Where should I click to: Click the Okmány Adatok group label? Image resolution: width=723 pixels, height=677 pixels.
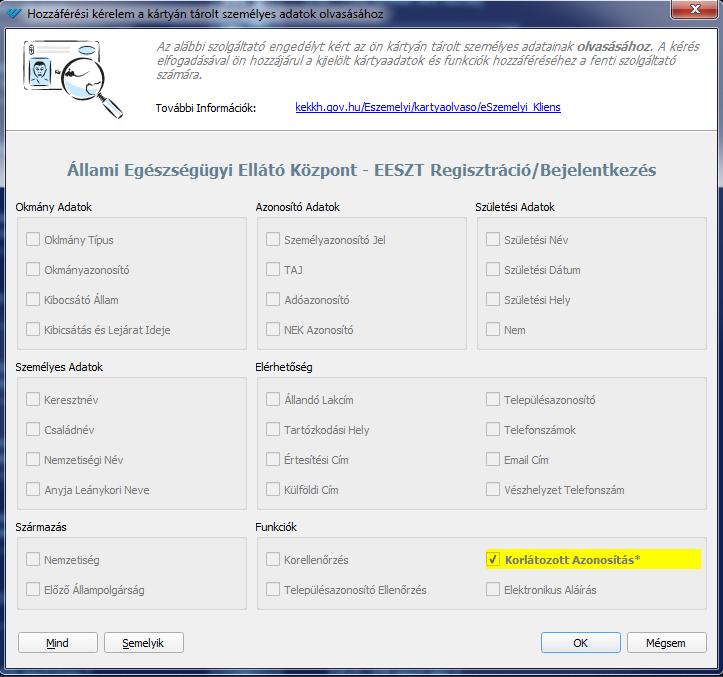(x=53, y=207)
